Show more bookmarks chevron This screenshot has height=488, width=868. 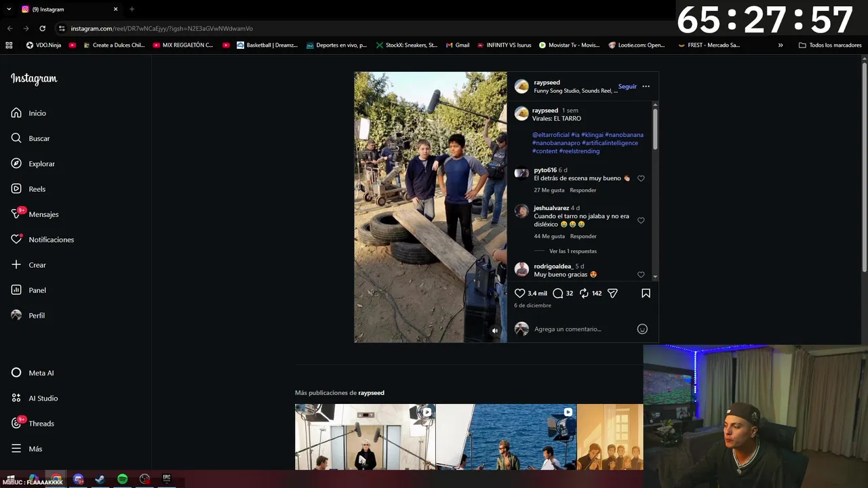(x=781, y=45)
